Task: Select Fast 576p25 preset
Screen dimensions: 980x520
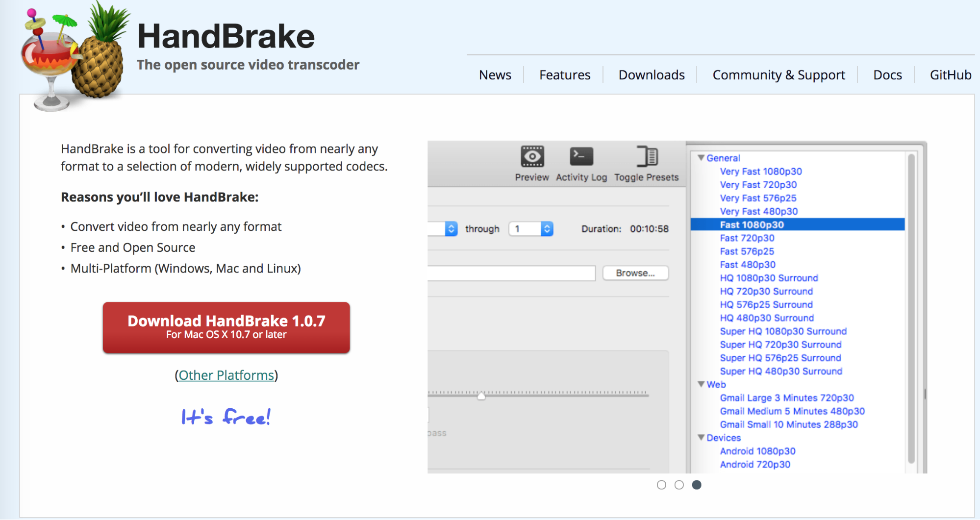Action: click(747, 251)
